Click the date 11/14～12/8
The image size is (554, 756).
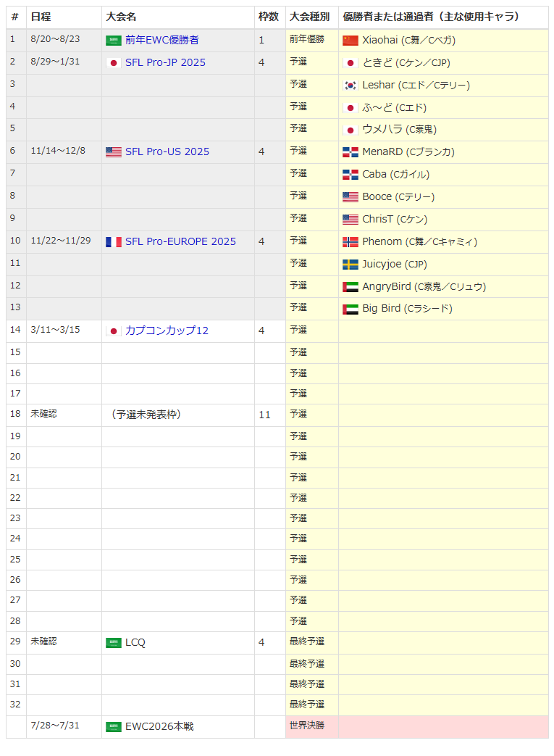click(x=58, y=151)
